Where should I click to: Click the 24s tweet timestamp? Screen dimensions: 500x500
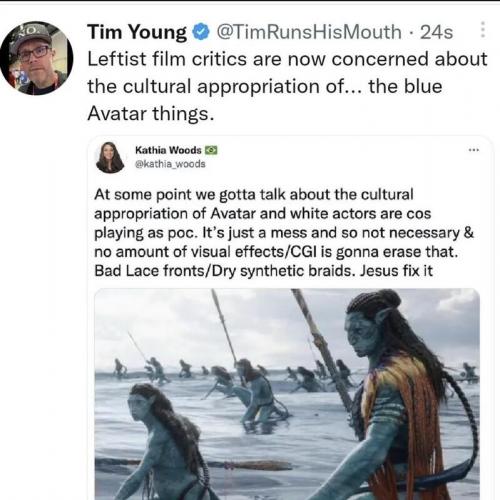(436, 32)
